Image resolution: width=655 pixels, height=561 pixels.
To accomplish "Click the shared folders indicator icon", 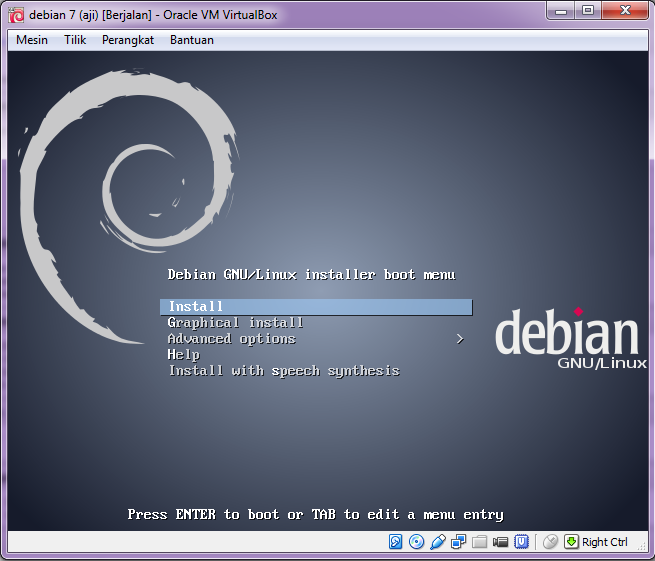I will click(x=479, y=542).
